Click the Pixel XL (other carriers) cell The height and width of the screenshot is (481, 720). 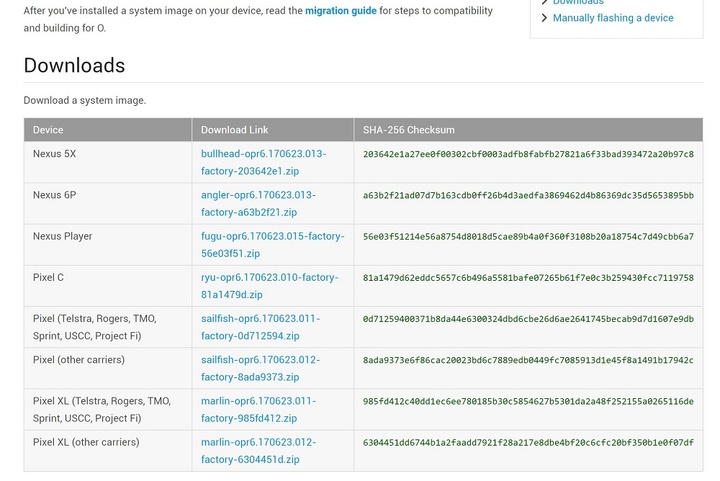[108, 451]
